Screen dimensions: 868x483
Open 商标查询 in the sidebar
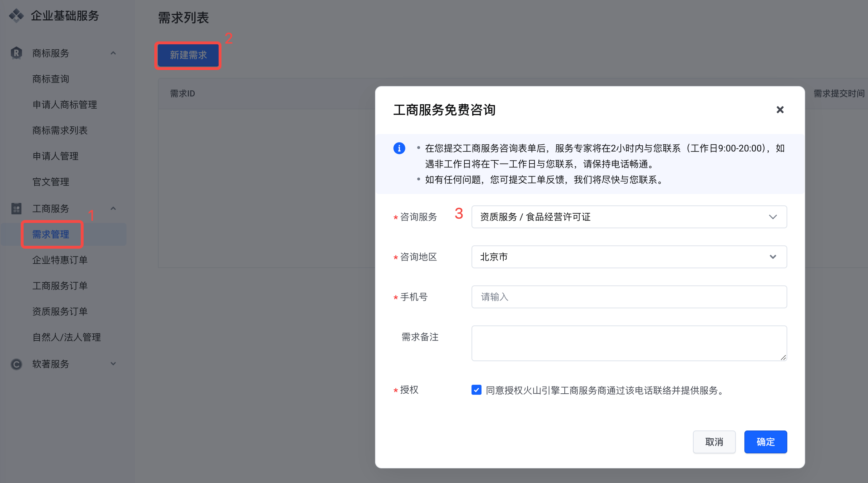(50, 79)
